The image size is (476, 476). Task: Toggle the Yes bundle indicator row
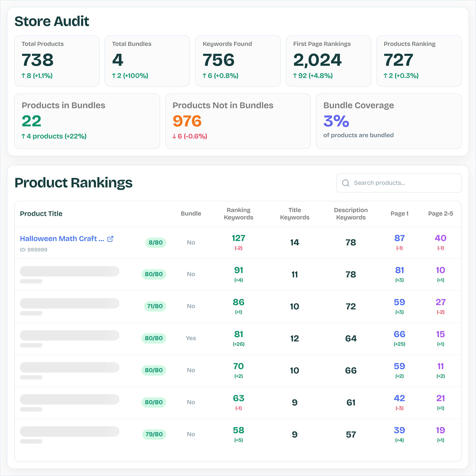click(x=191, y=338)
